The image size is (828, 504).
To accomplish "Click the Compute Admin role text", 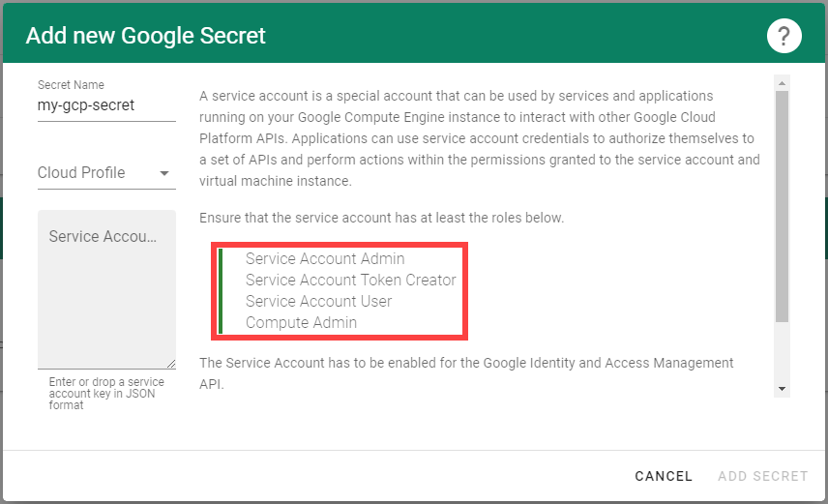I will point(301,323).
